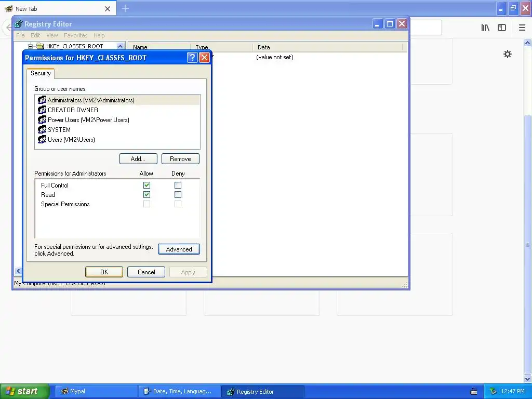
Task: Toggle Deny for Read permission
Action: [x=178, y=195]
